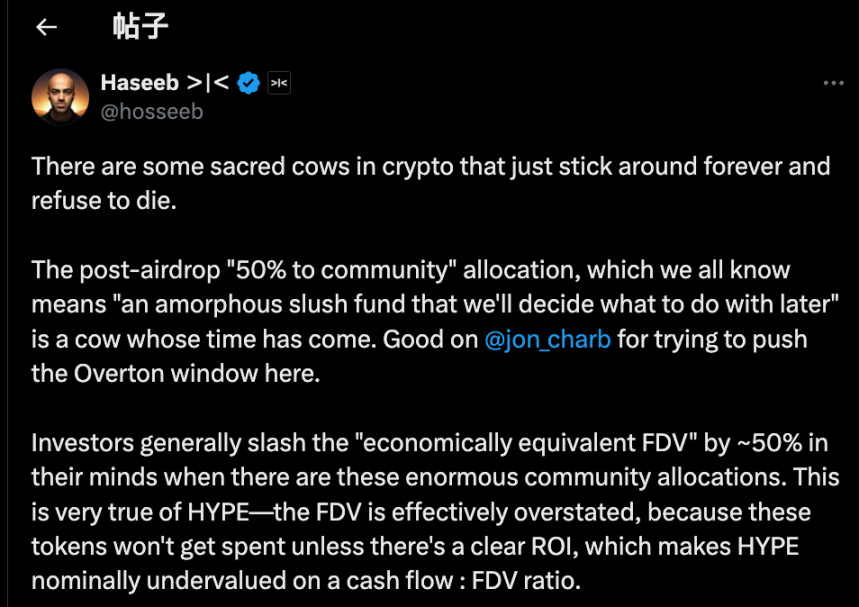Image resolution: width=859 pixels, height=607 pixels.
Task: Open Haseeb's profile picture
Action: pyautogui.click(x=60, y=97)
